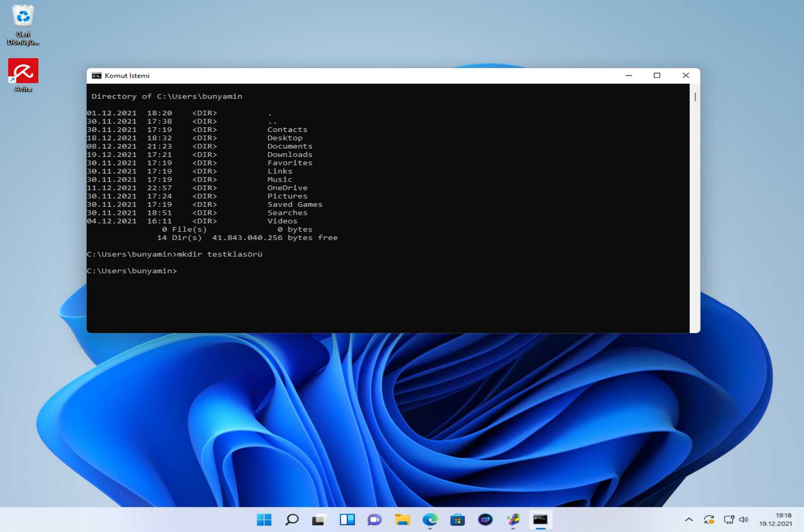Click the 'Contacts' directory entry

287,130
